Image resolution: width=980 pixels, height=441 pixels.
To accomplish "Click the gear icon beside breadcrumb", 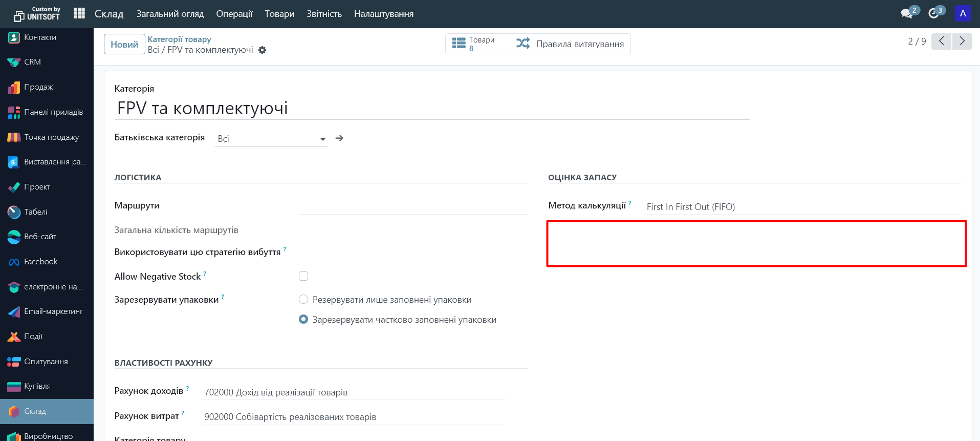I will pyautogui.click(x=263, y=50).
